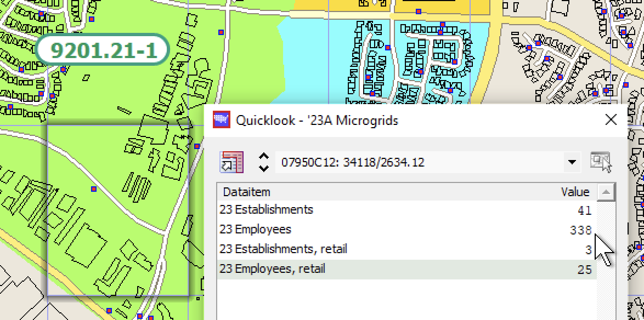Select the 23 Establishments, retail row

coord(406,249)
